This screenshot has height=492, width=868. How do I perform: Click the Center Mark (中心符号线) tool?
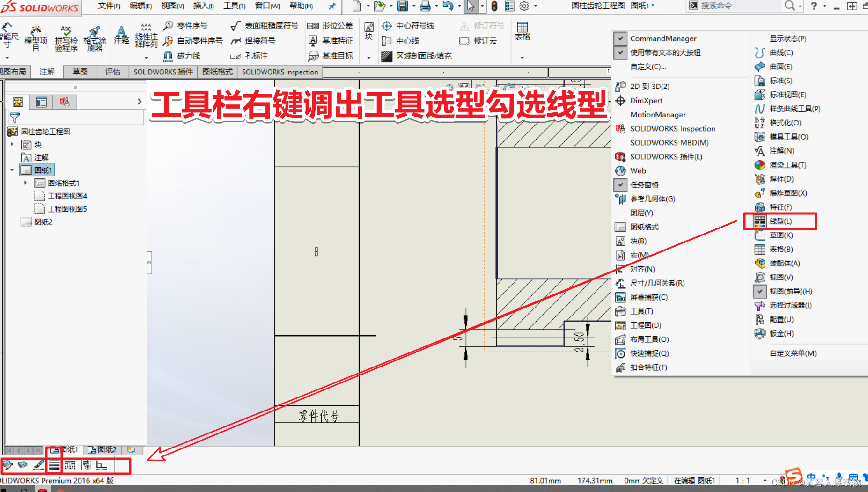coord(408,25)
